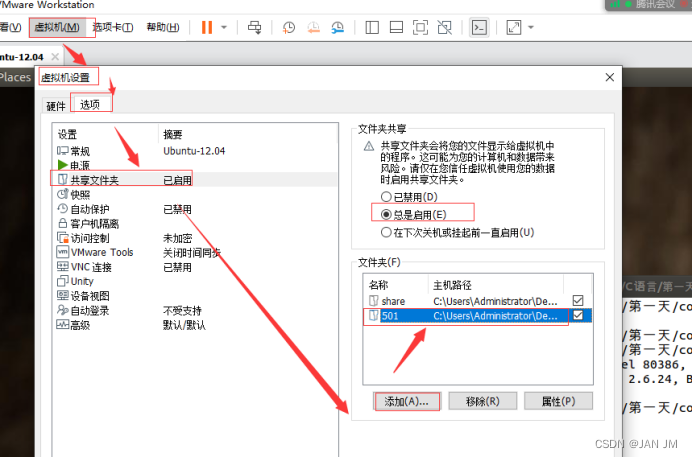Open the 选项卡(T) menu
Screen dimensions: 692x458
click(x=113, y=27)
